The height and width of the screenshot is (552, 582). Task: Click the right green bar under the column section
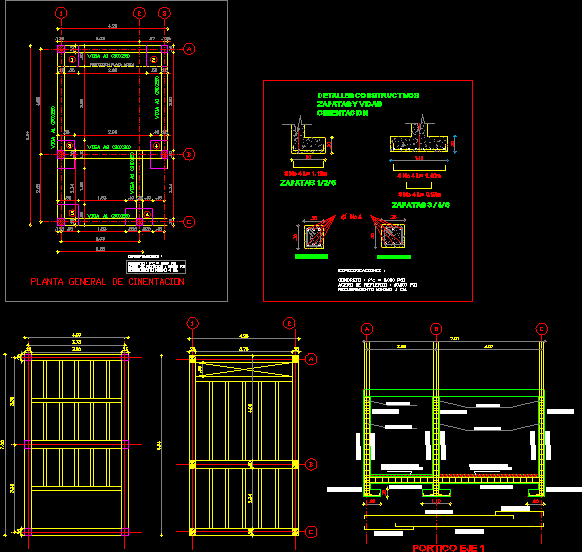click(393, 257)
